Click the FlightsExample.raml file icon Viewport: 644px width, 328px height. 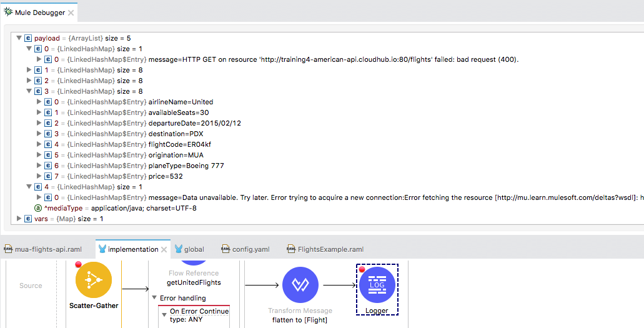(291, 249)
